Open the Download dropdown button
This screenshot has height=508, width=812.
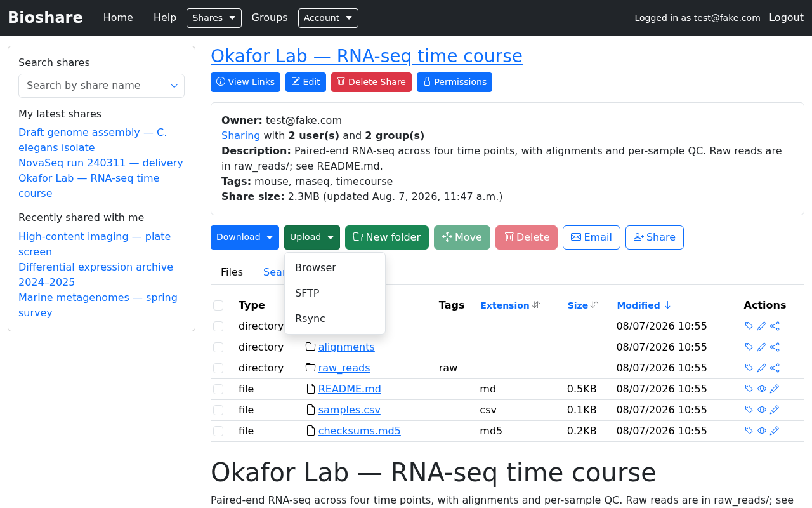(x=245, y=237)
